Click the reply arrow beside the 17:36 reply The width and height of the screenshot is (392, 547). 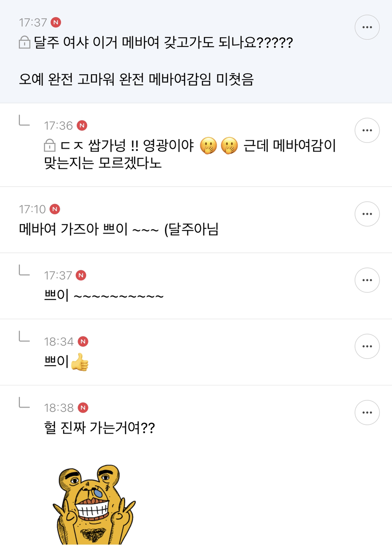[x=24, y=121]
